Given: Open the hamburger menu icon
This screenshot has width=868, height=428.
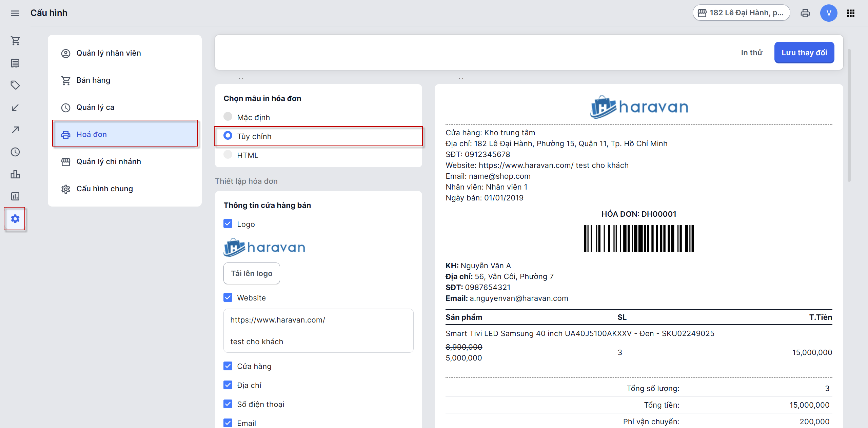Looking at the screenshot, I should tap(15, 13).
